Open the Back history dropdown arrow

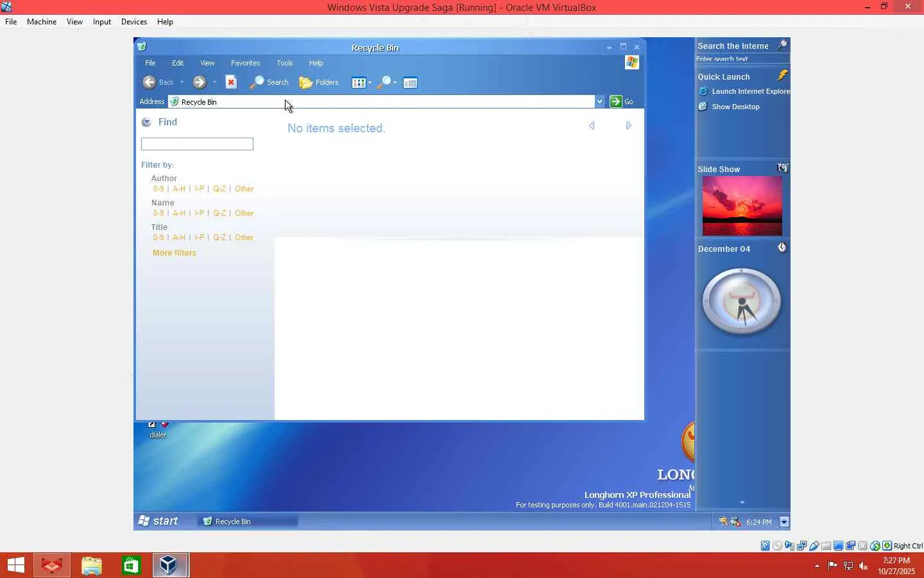point(182,82)
